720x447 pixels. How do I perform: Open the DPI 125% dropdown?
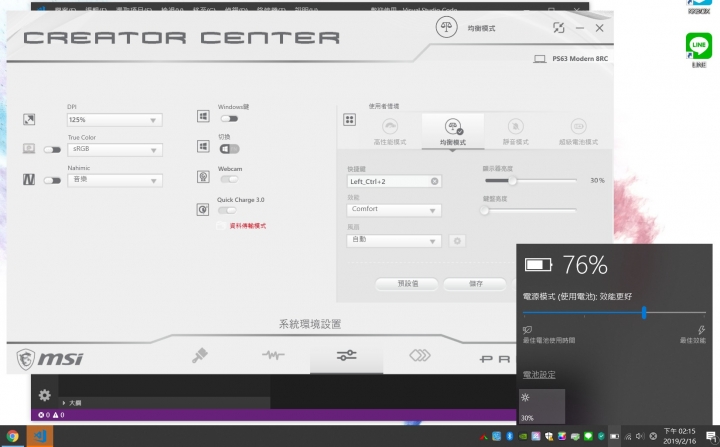(x=114, y=120)
